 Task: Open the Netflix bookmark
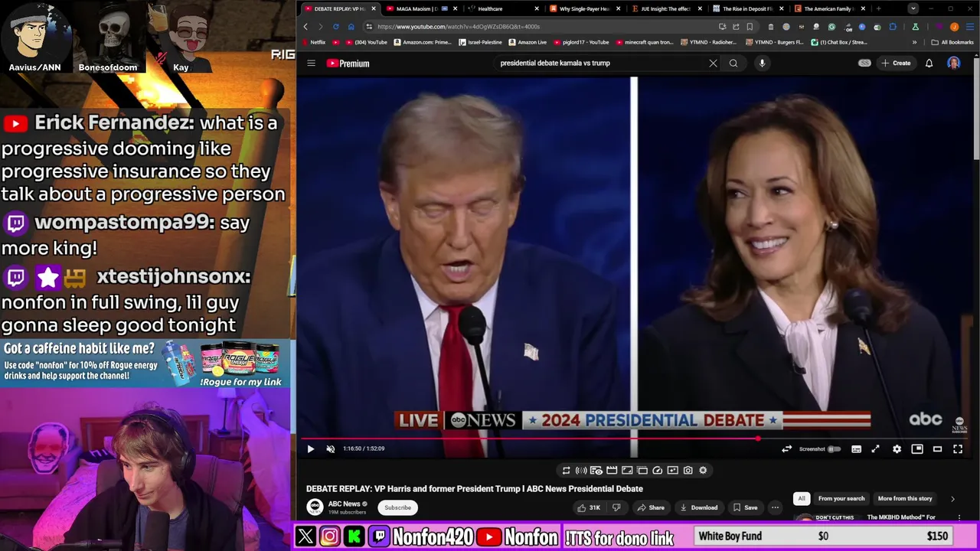[314, 42]
